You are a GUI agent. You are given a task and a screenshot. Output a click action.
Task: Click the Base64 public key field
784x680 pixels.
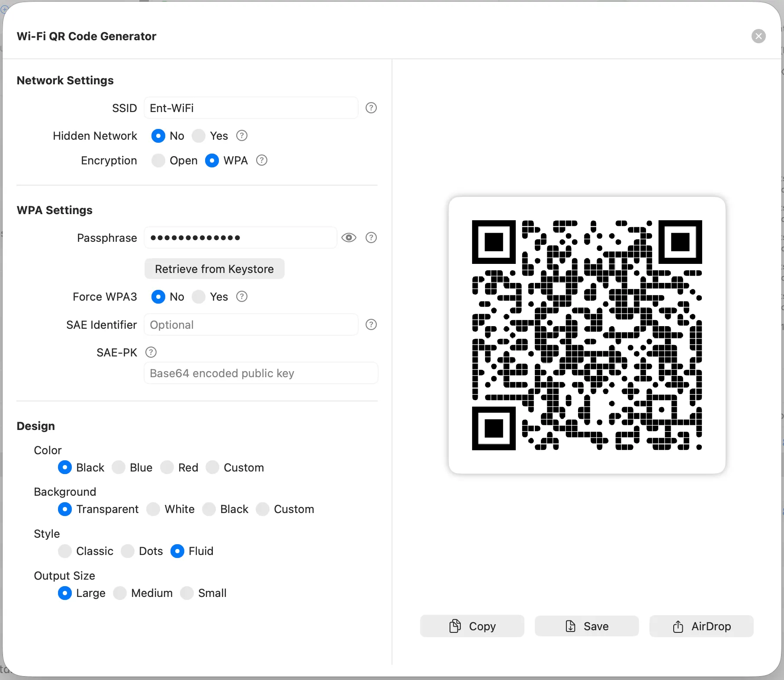260,373
